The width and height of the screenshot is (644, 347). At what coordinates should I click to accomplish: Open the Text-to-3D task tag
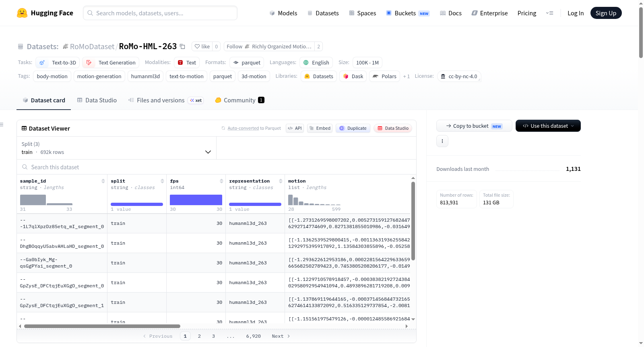(x=58, y=62)
